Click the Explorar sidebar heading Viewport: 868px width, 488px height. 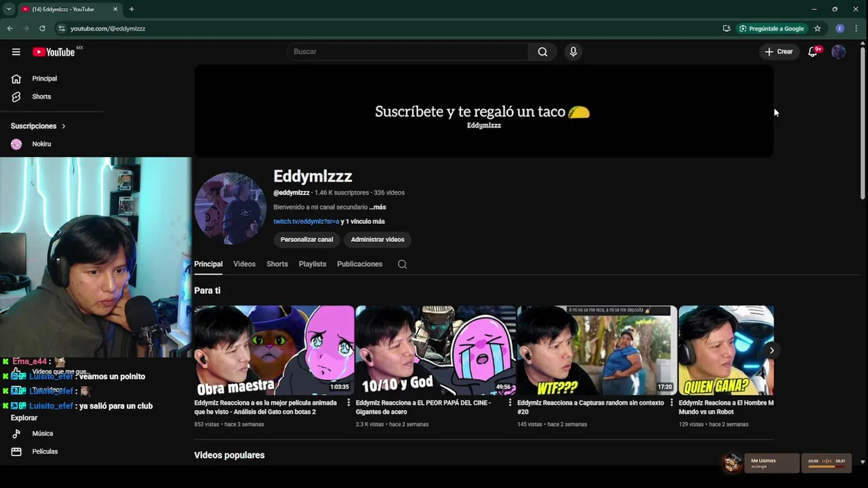click(24, 418)
